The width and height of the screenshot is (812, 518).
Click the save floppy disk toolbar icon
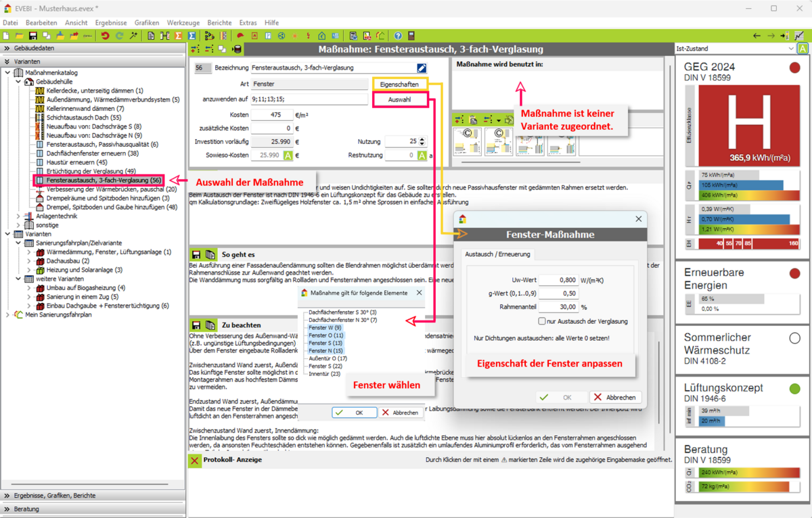(32, 36)
